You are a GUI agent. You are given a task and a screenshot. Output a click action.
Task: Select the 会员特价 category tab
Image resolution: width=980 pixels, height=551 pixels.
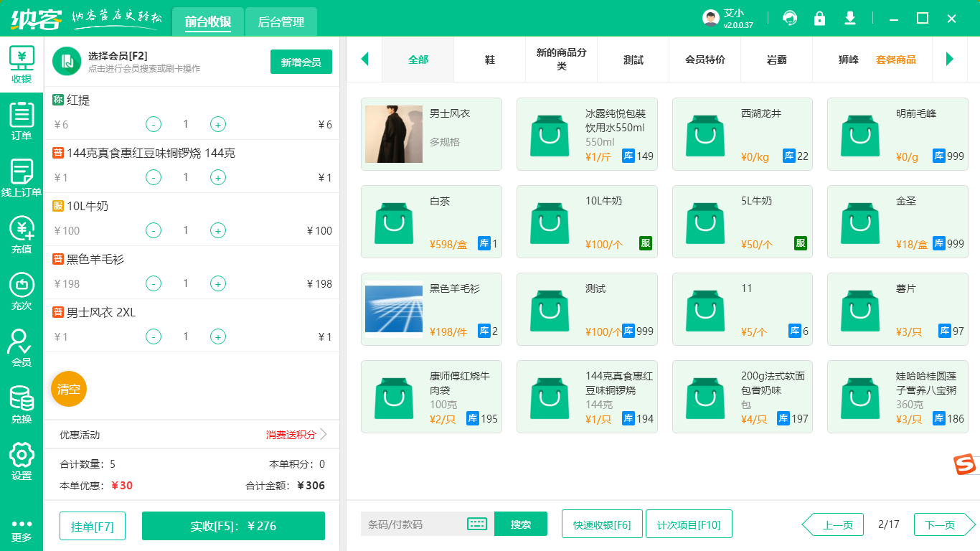click(705, 60)
